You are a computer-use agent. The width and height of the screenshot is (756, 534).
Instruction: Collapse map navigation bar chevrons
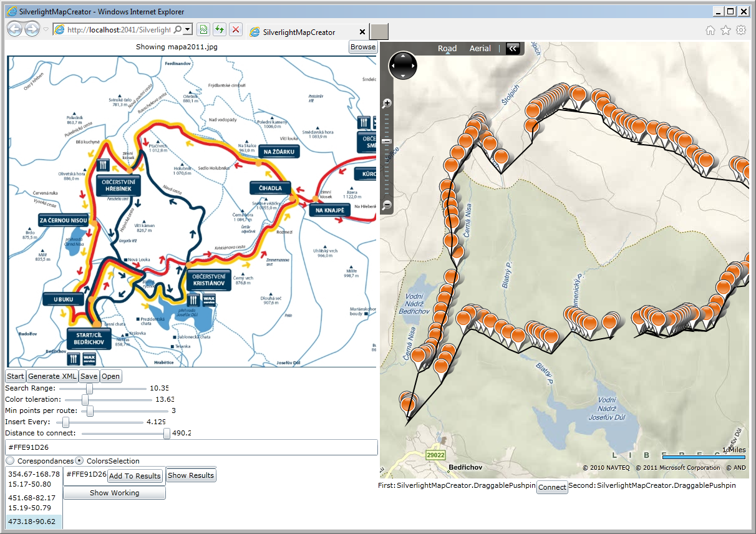point(513,48)
